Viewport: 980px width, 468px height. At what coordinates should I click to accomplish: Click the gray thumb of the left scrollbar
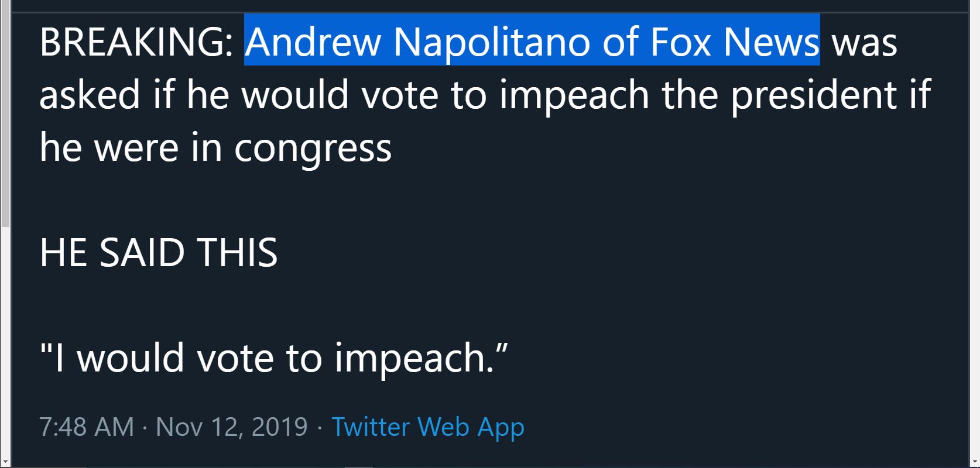[x=5, y=112]
